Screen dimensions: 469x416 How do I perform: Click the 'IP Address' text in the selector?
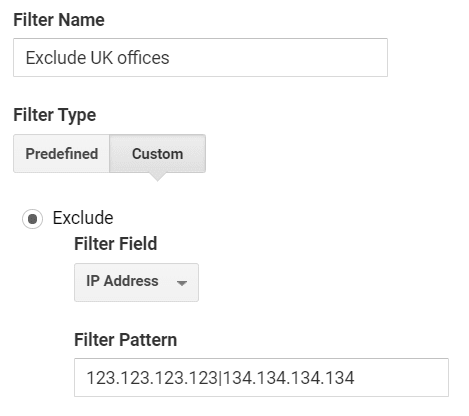(122, 281)
